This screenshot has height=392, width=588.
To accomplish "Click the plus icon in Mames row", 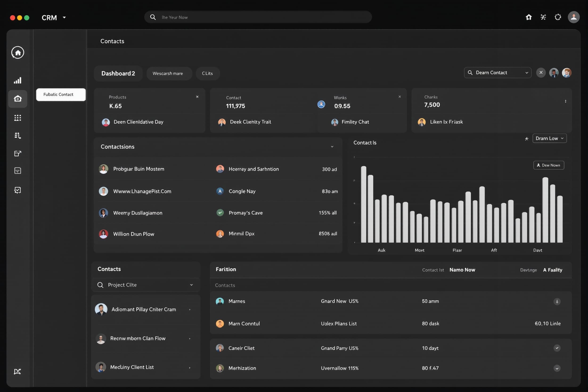I will pyautogui.click(x=557, y=302).
